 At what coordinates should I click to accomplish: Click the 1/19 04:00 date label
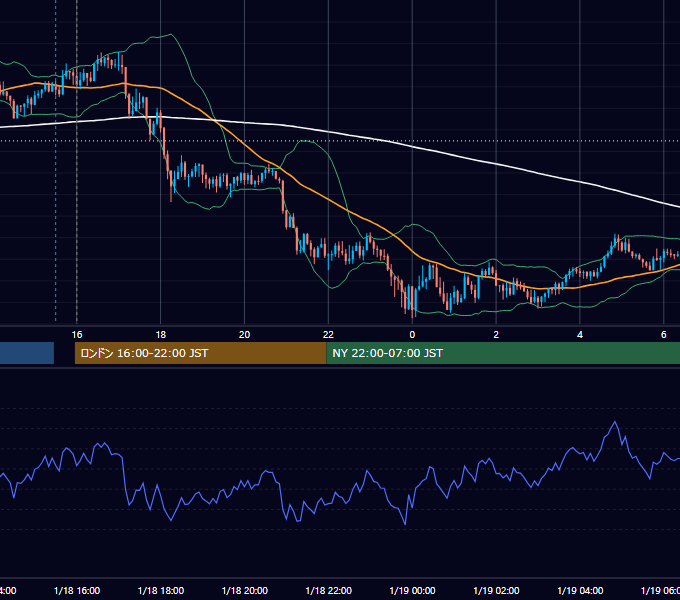click(x=580, y=590)
